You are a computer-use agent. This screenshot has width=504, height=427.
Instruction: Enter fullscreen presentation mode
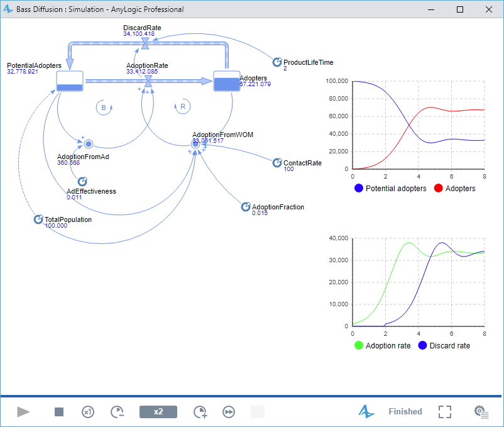(444, 411)
